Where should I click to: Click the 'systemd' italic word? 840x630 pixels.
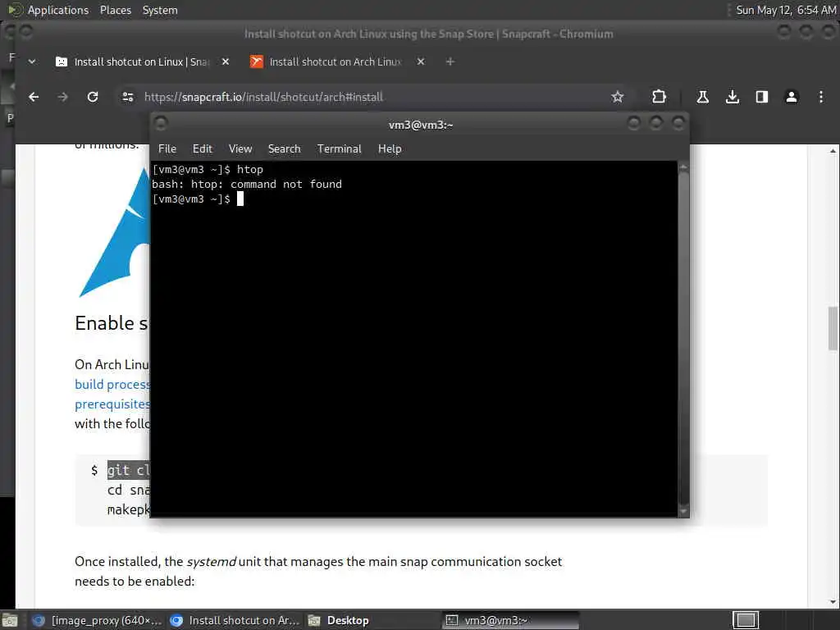point(211,561)
